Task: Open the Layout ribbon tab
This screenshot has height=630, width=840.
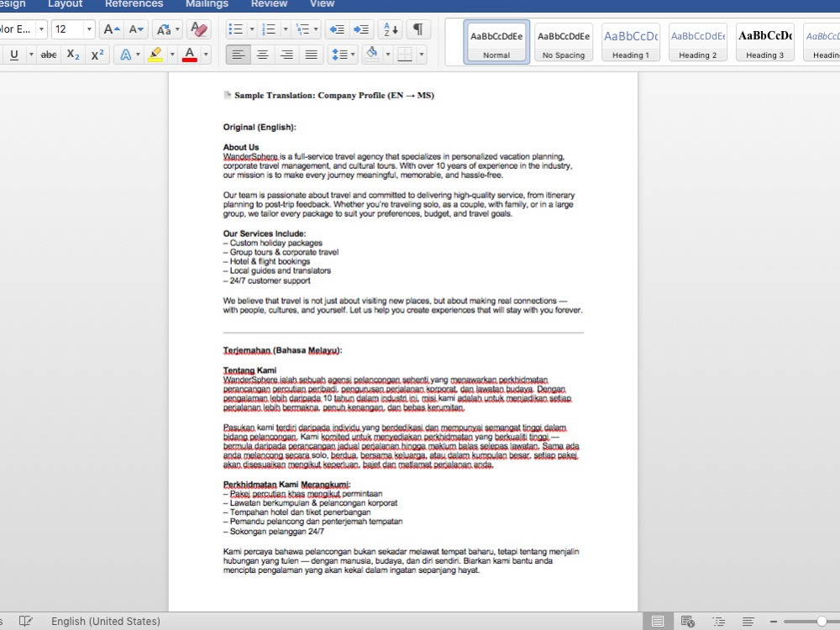Action: 66,4
